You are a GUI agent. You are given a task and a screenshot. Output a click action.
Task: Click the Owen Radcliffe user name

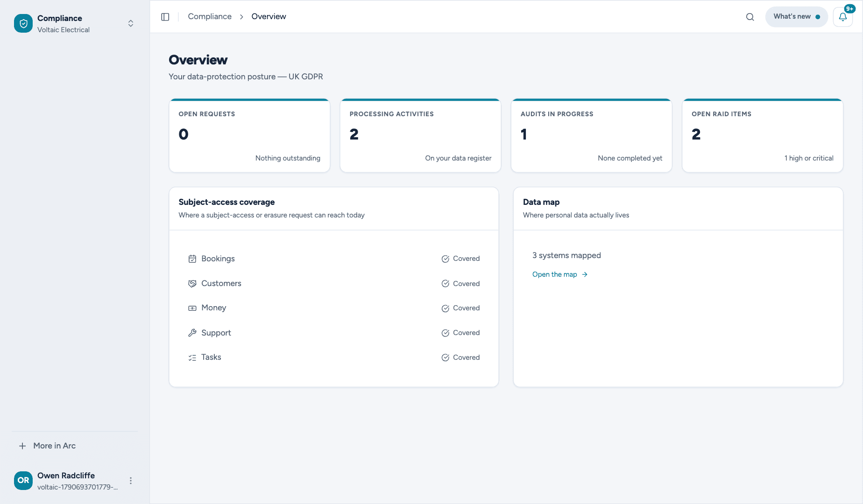click(66, 476)
